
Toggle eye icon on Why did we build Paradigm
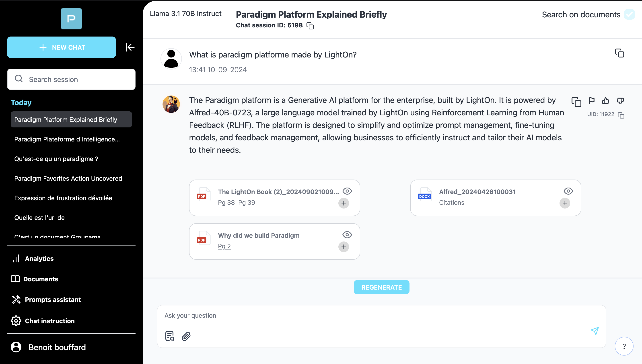(347, 235)
